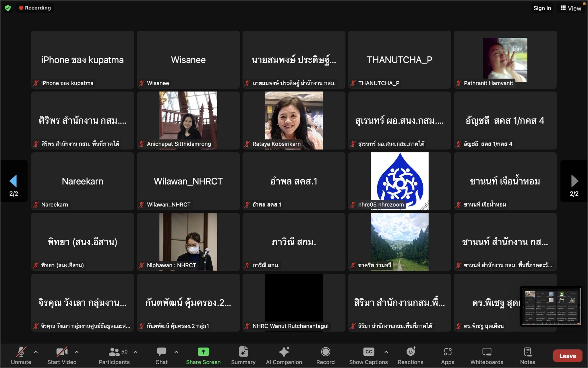The width and height of the screenshot is (588, 368).
Task: Open the View layout menu
Action: 571,8
